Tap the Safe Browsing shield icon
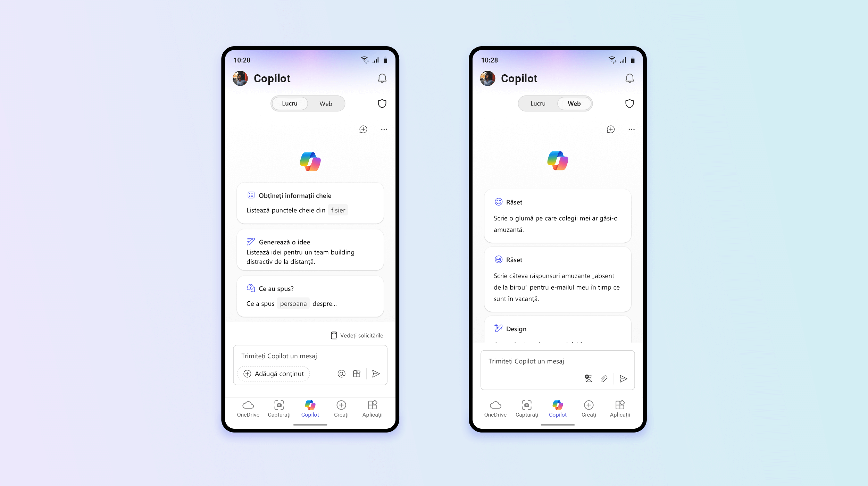Screen dimensions: 868x486 click(382, 103)
